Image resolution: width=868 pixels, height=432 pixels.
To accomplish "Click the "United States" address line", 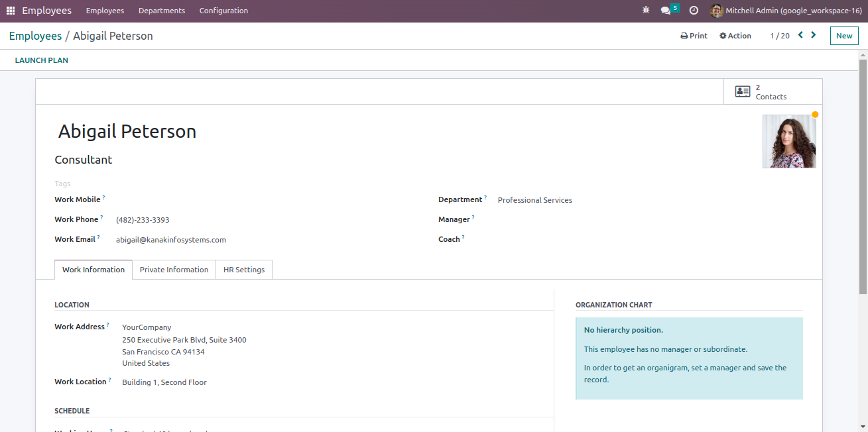I will click(x=146, y=363).
